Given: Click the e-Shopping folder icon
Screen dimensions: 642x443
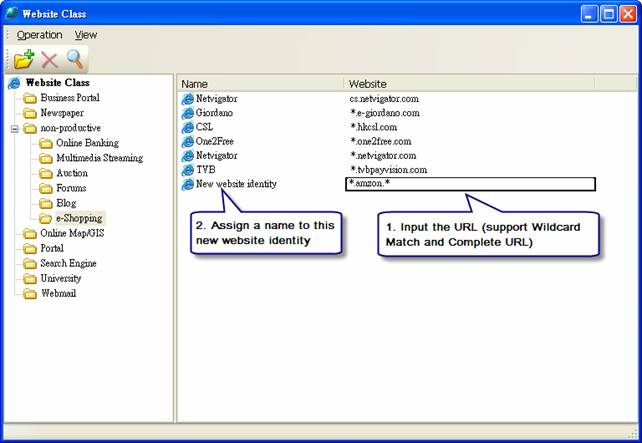Looking at the screenshot, I should (46, 219).
